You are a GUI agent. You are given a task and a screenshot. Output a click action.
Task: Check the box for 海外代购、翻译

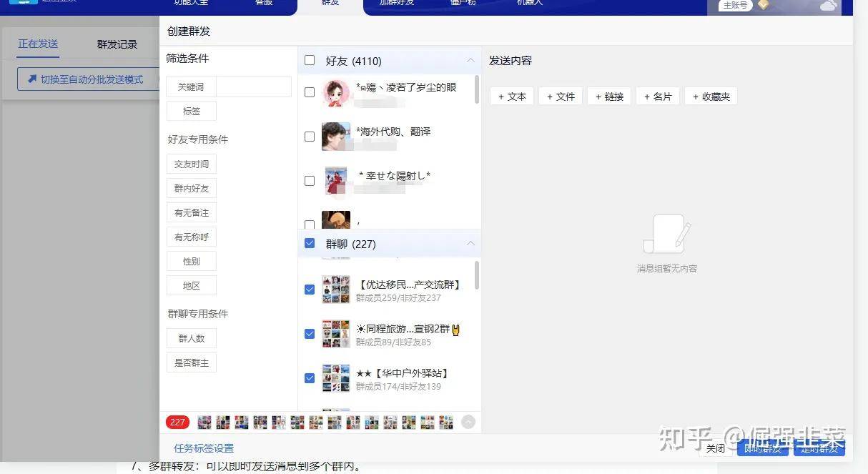(310, 137)
